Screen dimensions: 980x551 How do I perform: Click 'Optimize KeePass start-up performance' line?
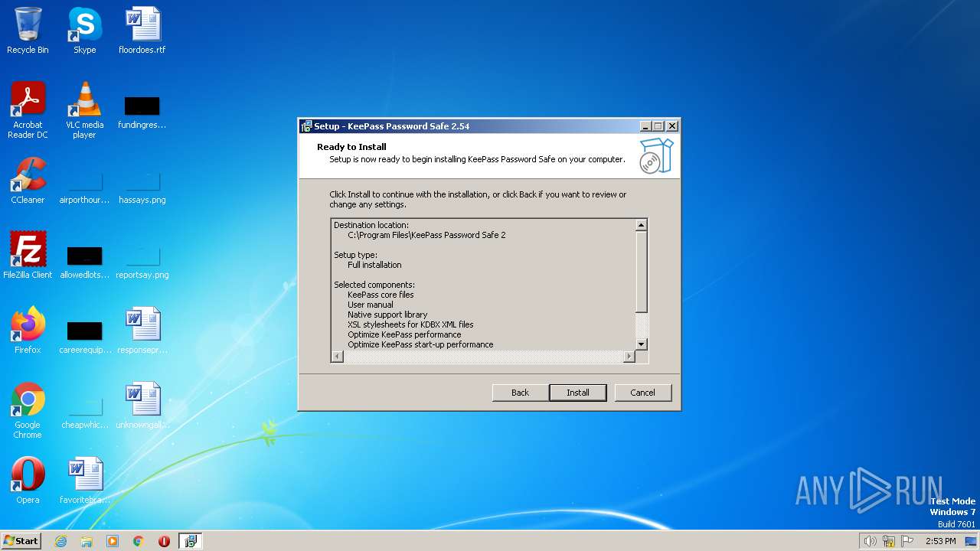point(420,344)
